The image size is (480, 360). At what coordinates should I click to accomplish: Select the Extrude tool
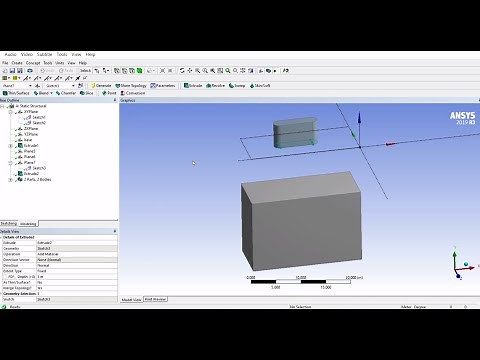[193, 86]
